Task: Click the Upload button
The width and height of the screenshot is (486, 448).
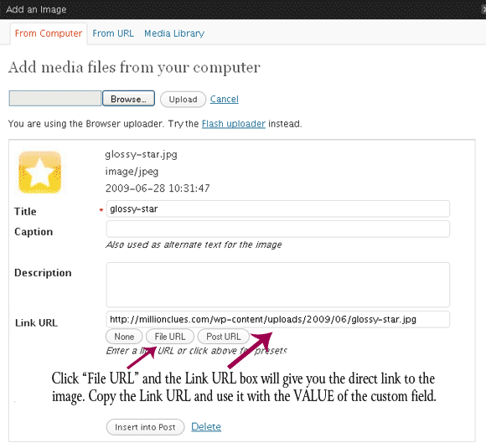Action: 183,100
